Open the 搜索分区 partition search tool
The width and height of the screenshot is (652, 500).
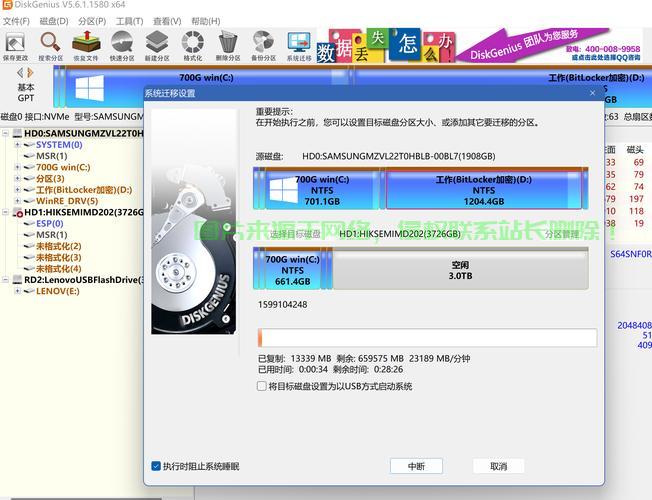50,45
